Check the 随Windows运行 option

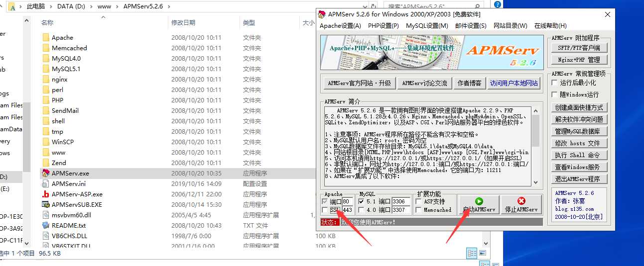[x=555, y=94]
